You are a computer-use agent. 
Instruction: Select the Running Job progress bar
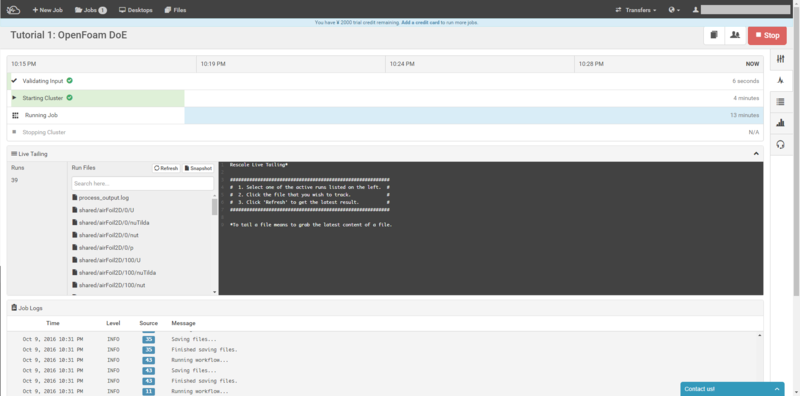(x=473, y=115)
